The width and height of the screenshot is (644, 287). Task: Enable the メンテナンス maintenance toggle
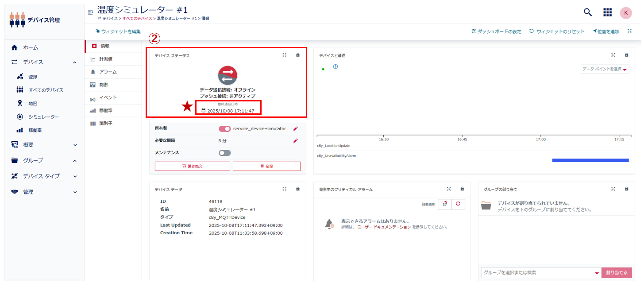pyautogui.click(x=225, y=153)
